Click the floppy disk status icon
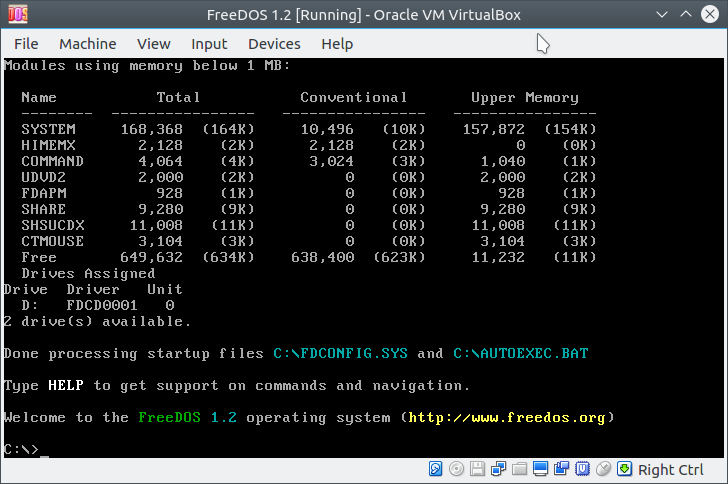The height and width of the screenshot is (484, 728). tap(477, 469)
